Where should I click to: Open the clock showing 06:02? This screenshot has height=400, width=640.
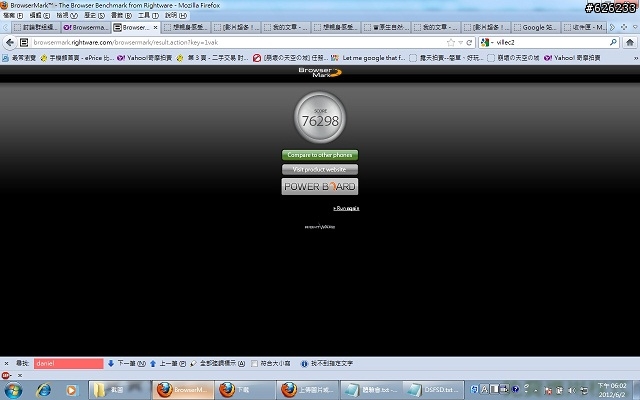point(612,390)
